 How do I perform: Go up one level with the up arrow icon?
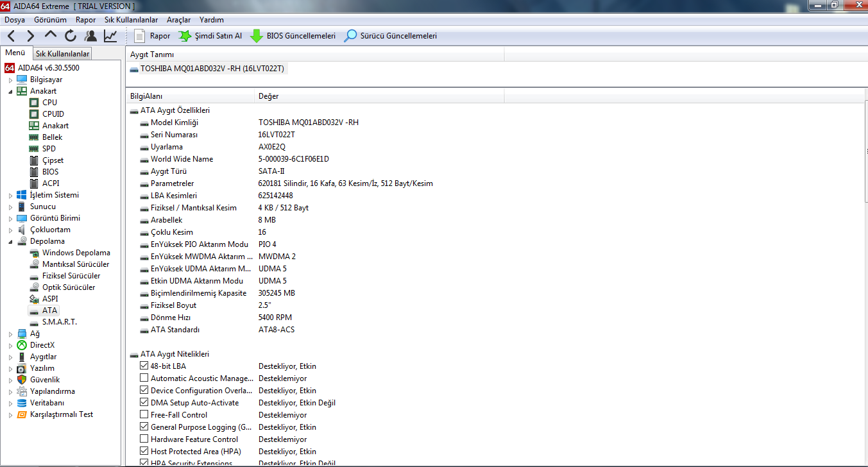[51, 36]
